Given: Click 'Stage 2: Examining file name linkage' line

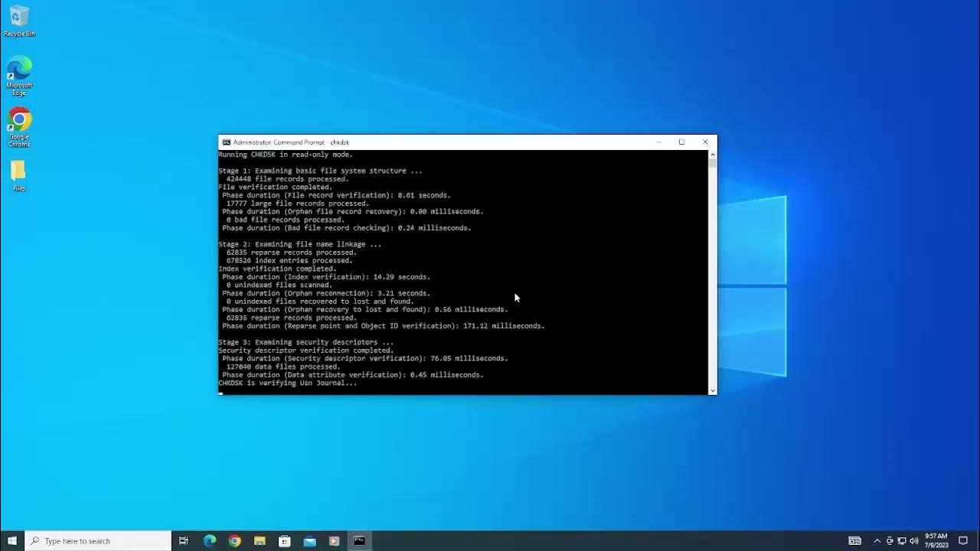Looking at the screenshot, I should [x=300, y=244].
